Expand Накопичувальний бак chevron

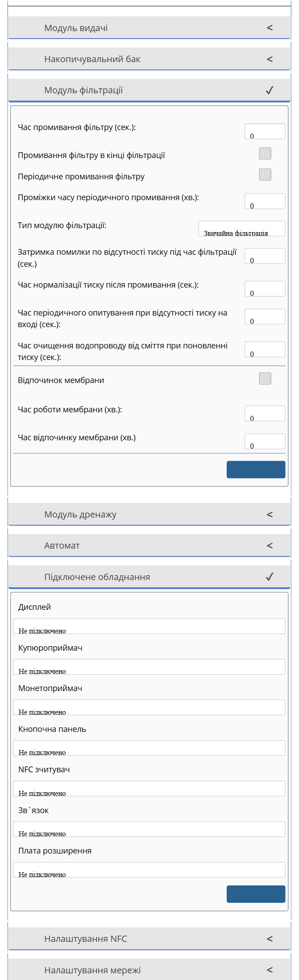[x=269, y=59]
